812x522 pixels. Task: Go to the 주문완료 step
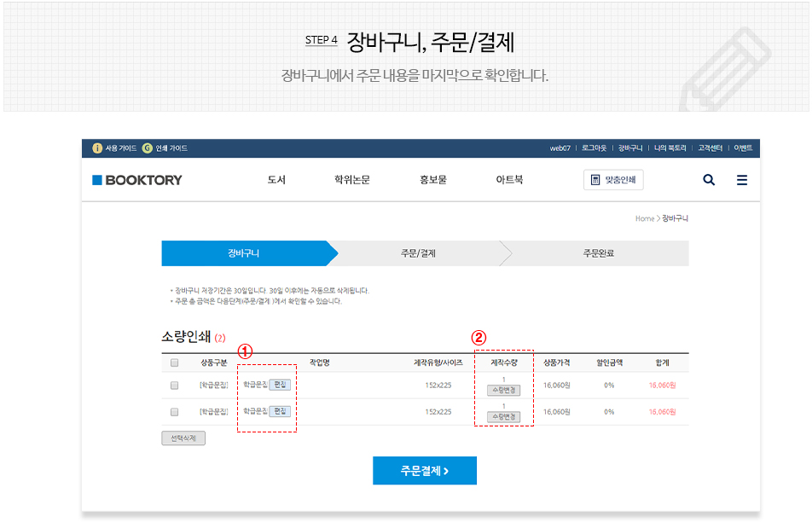(x=600, y=252)
